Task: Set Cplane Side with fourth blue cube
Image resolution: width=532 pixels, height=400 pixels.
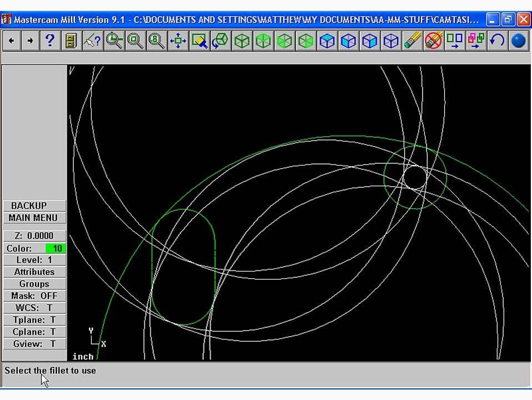Action: point(391,41)
